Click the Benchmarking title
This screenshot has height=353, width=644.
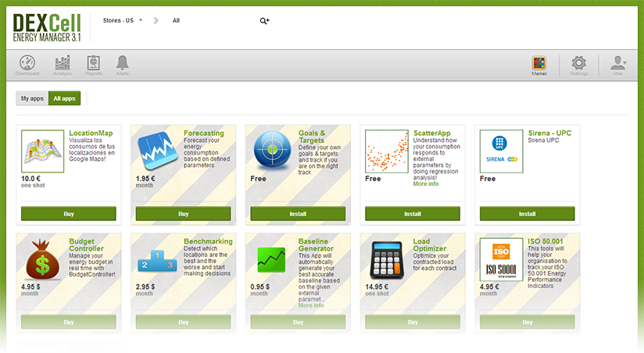coord(208,241)
